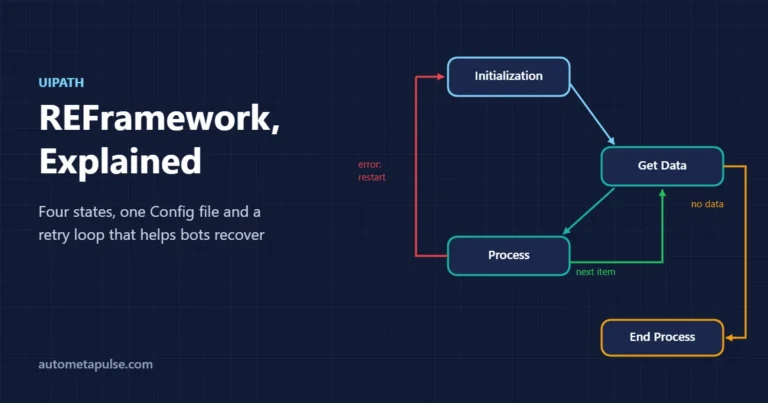Click the Process state box
Viewport: 768px width, 403px height.
click(508, 256)
